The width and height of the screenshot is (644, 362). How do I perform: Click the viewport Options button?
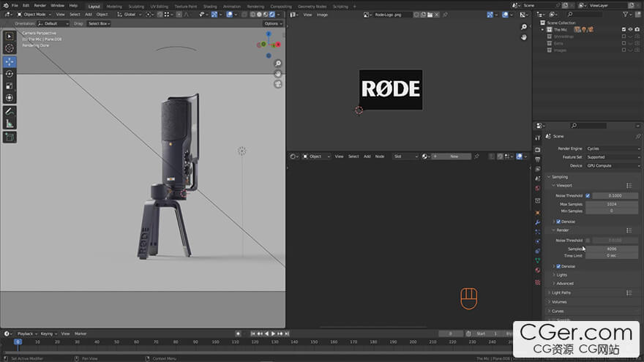pyautogui.click(x=273, y=24)
